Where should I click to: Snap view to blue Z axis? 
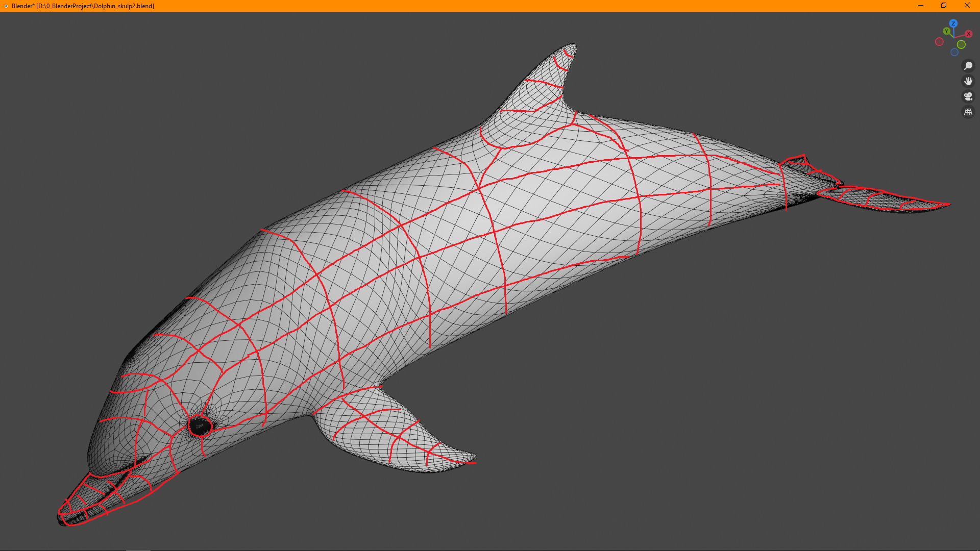(953, 23)
